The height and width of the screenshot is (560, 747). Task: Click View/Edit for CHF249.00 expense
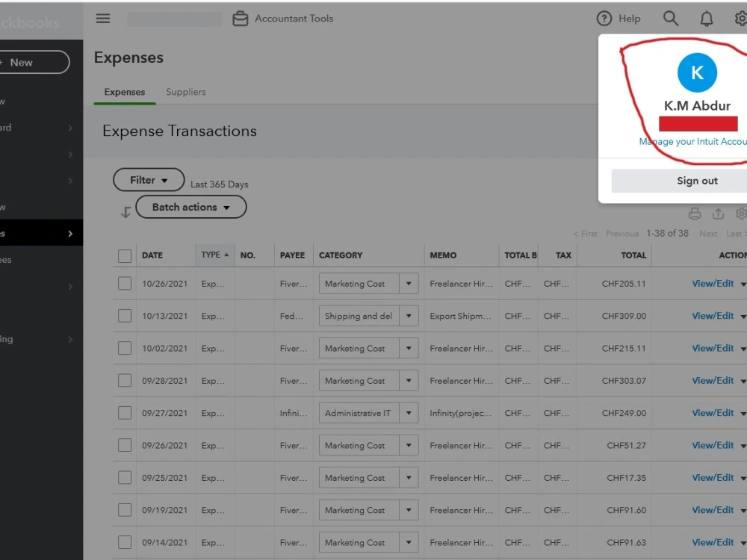pyautogui.click(x=713, y=413)
